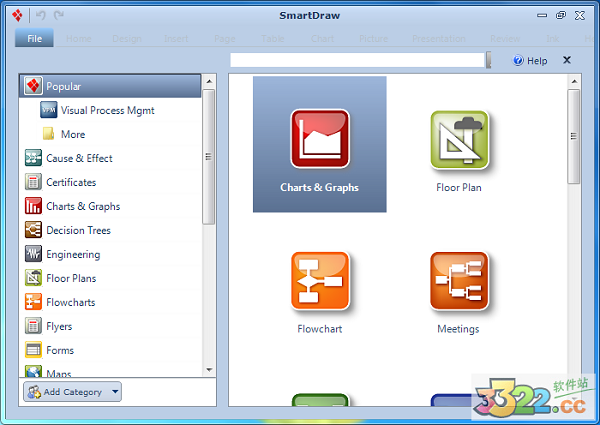Click the Floor Plans sidebar icon
The height and width of the screenshot is (425, 600).
(33, 278)
